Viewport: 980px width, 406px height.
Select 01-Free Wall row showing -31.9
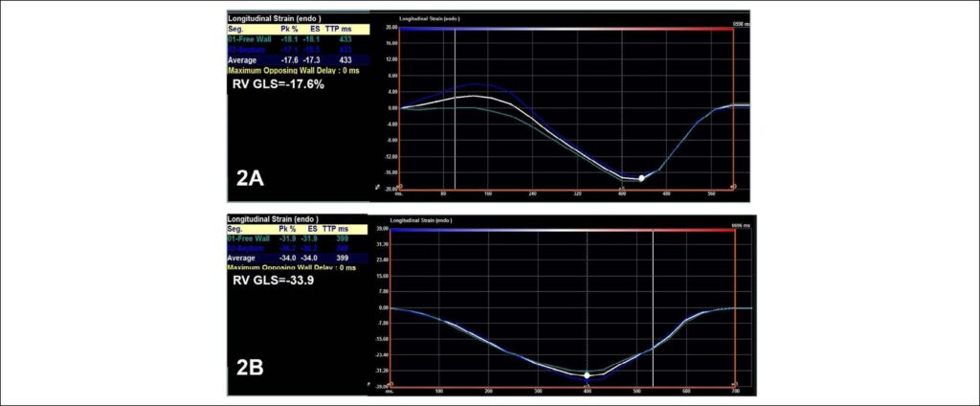pos(297,238)
